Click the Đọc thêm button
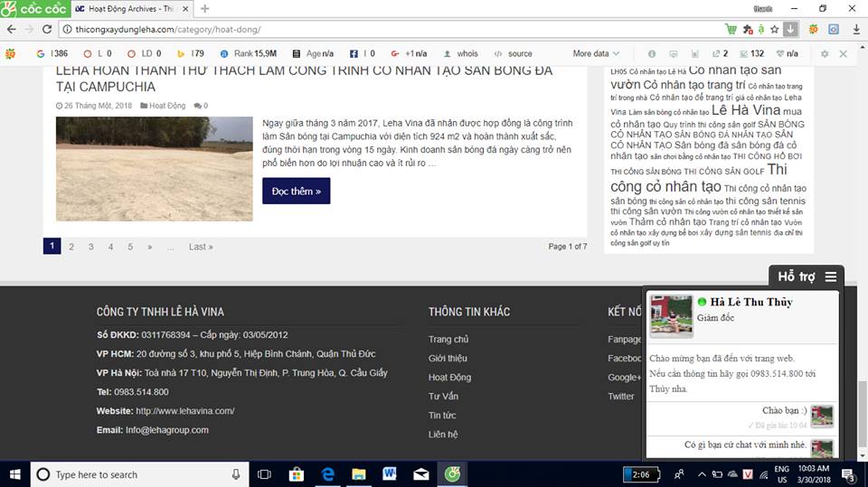The image size is (868, 487). click(296, 192)
